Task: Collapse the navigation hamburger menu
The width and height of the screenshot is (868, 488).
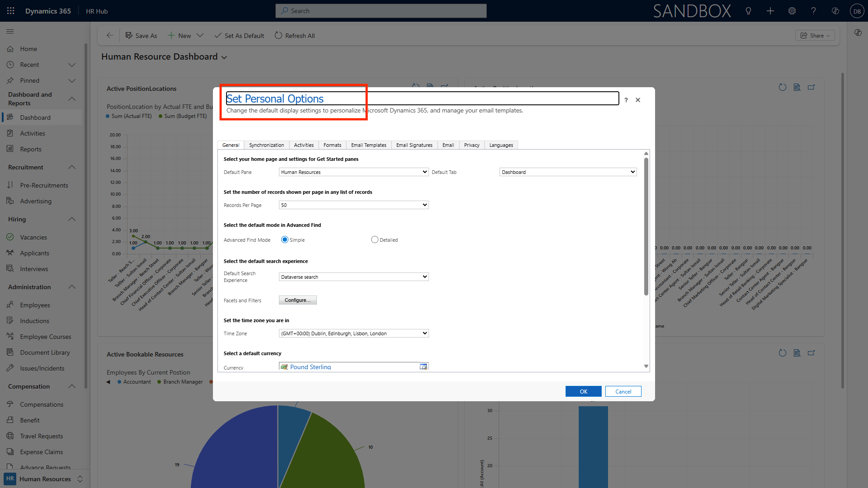Action: tap(10, 32)
